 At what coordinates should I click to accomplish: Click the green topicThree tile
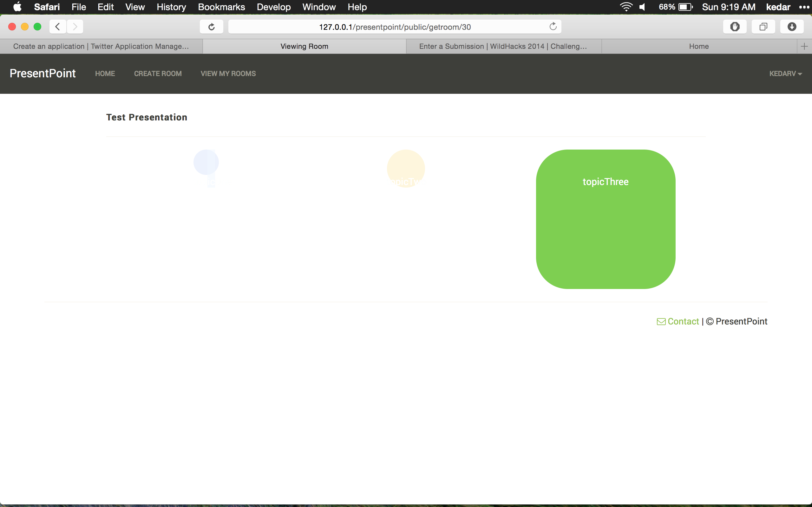pos(605,219)
